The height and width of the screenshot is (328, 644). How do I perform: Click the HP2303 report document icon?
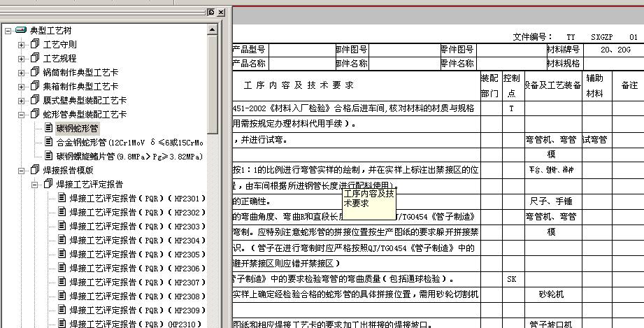(62, 226)
